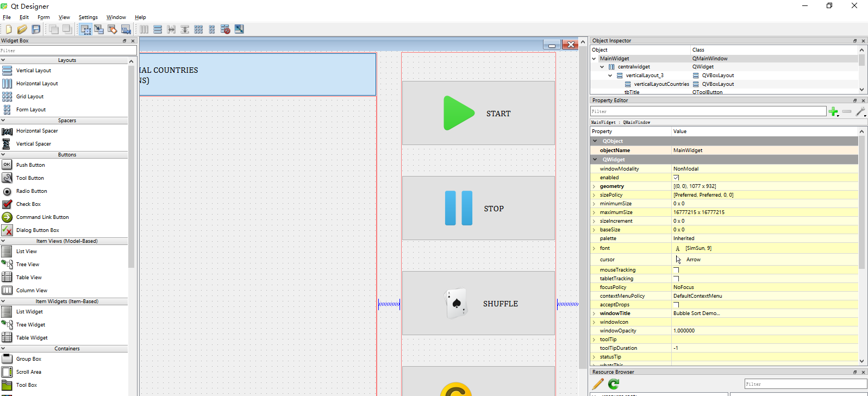The height and width of the screenshot is (396, 868).
Task: Toggle the acceptDrops checkbox
Action: (676, 305)
